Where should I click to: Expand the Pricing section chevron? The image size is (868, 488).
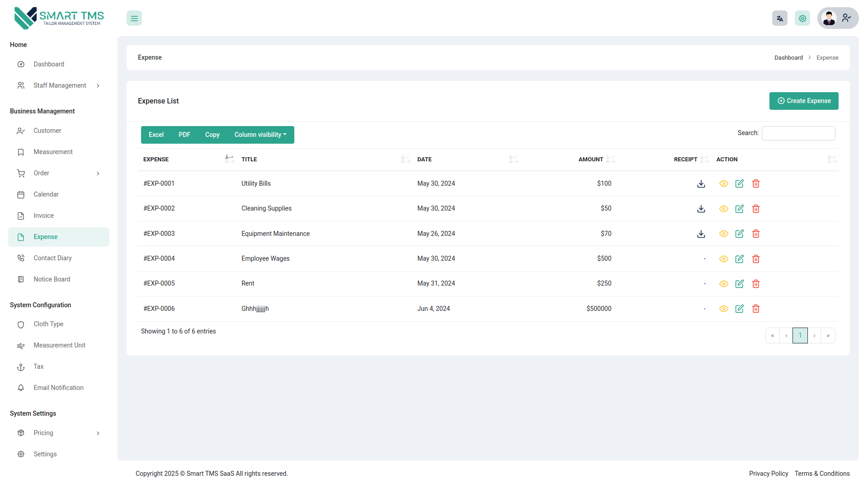pyautogui.click(x=98, y=433)
